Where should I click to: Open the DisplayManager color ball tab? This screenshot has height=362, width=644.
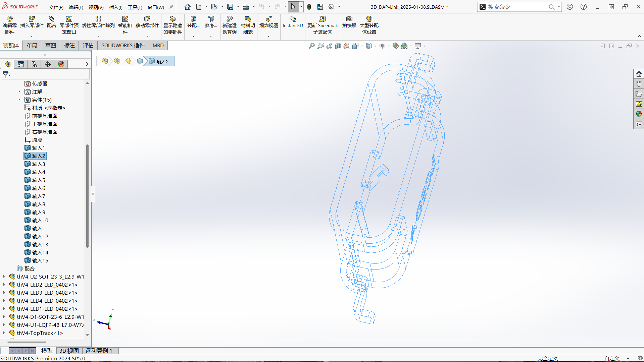(x=61, y=64)
